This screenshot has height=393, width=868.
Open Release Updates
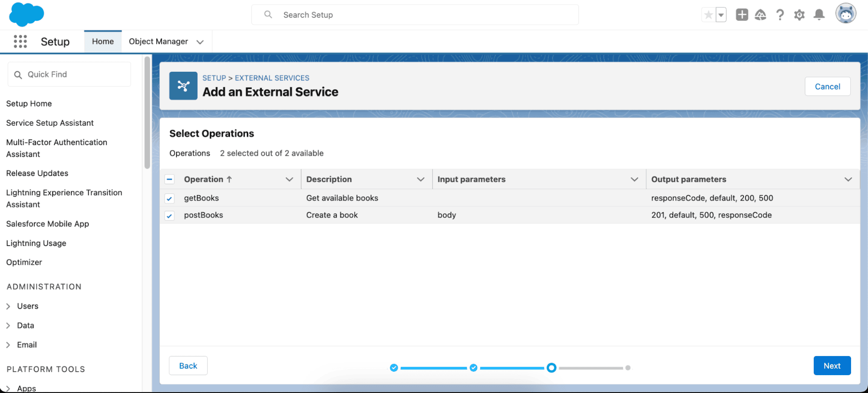(37, 173)
